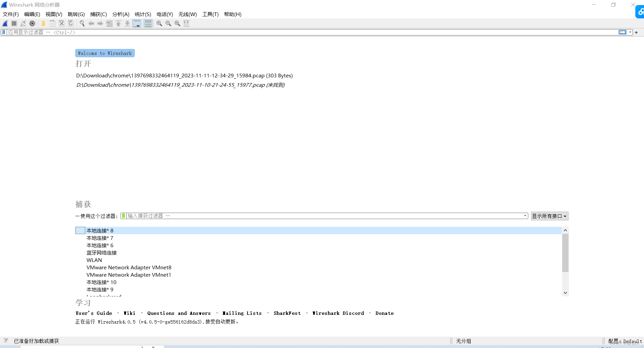This screenshot has height=348, width=644.
Task: Open the 跳转(G) menu
Action: pos(76,14)
